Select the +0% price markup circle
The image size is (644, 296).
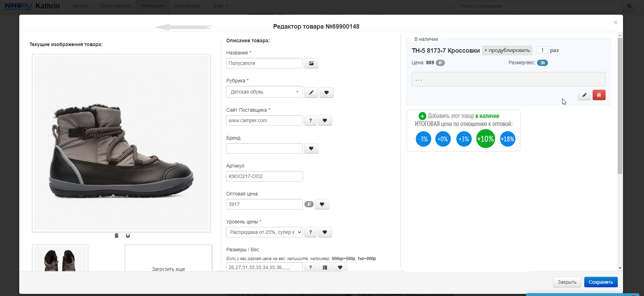tap(443, 139)
